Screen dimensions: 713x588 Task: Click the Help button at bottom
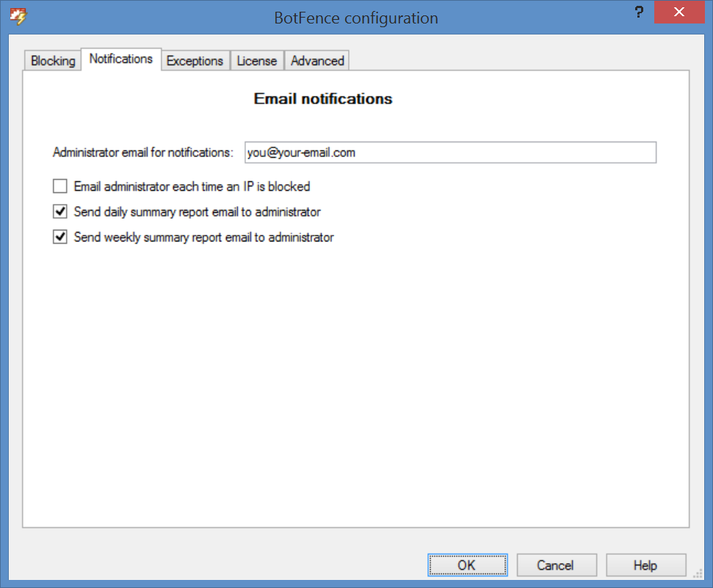point(645,565)
